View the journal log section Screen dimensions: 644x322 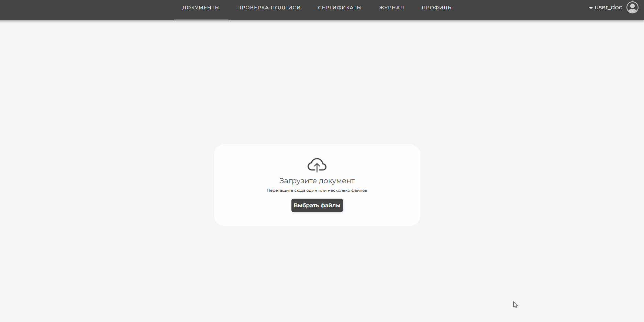[x=391, y=8]
